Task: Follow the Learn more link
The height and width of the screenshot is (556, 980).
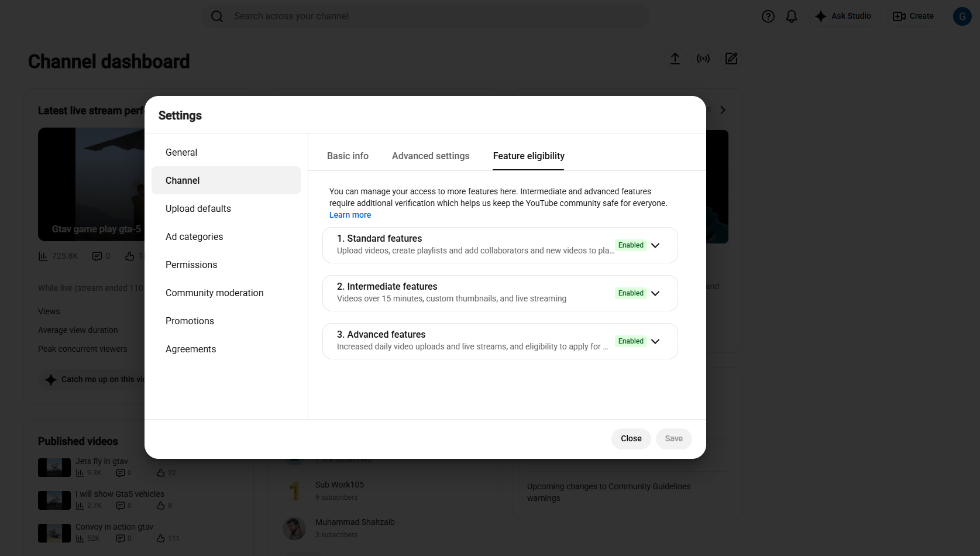Action: point(350,215)
